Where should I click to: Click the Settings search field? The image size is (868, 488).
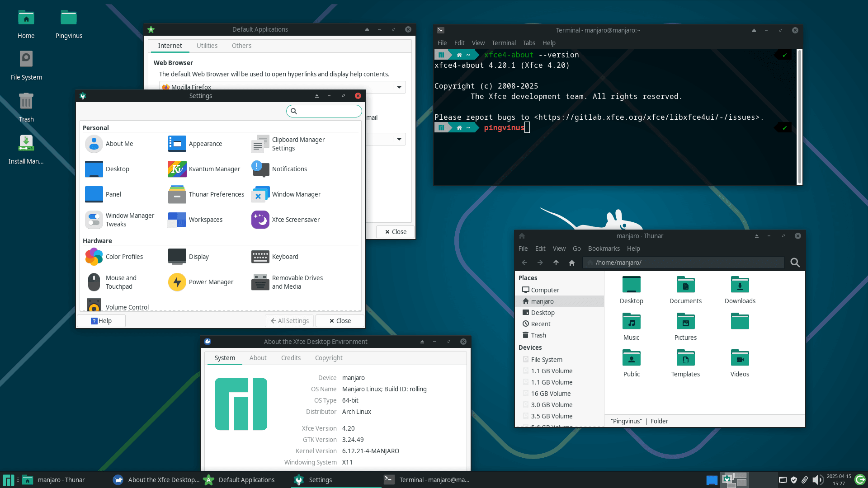(324, 111)
